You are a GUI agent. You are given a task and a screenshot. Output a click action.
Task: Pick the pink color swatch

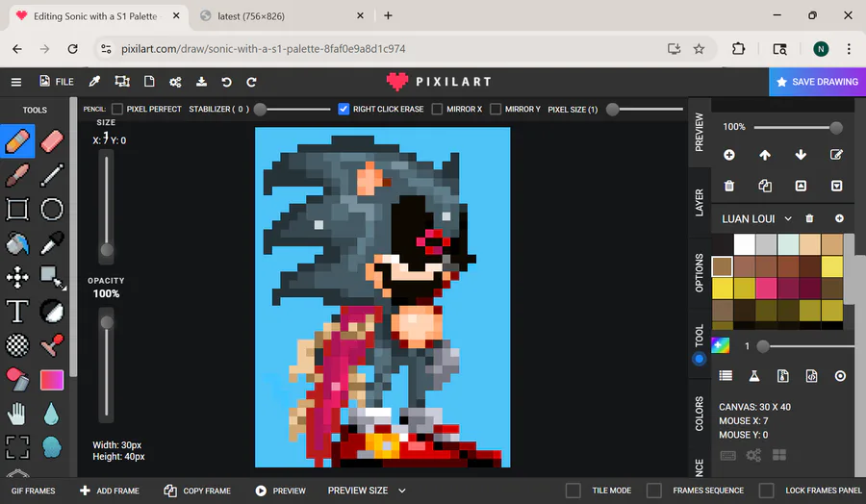click(766, 288)
